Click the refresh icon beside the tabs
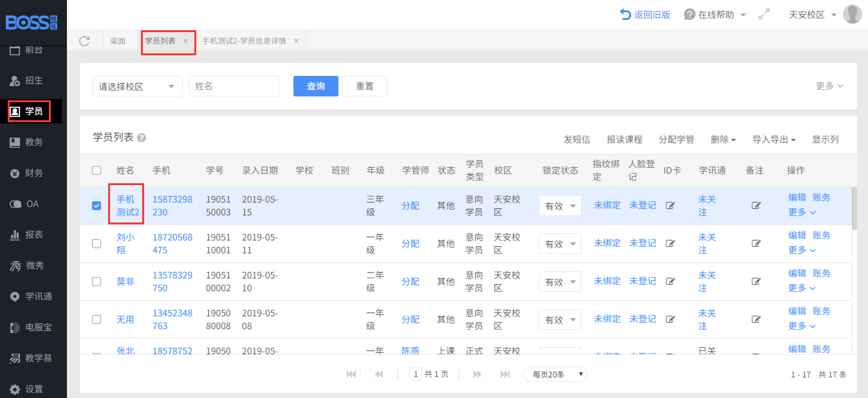 84,41
